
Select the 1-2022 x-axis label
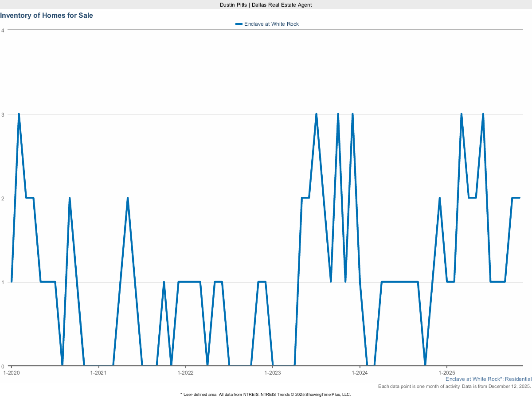point(185,373)
